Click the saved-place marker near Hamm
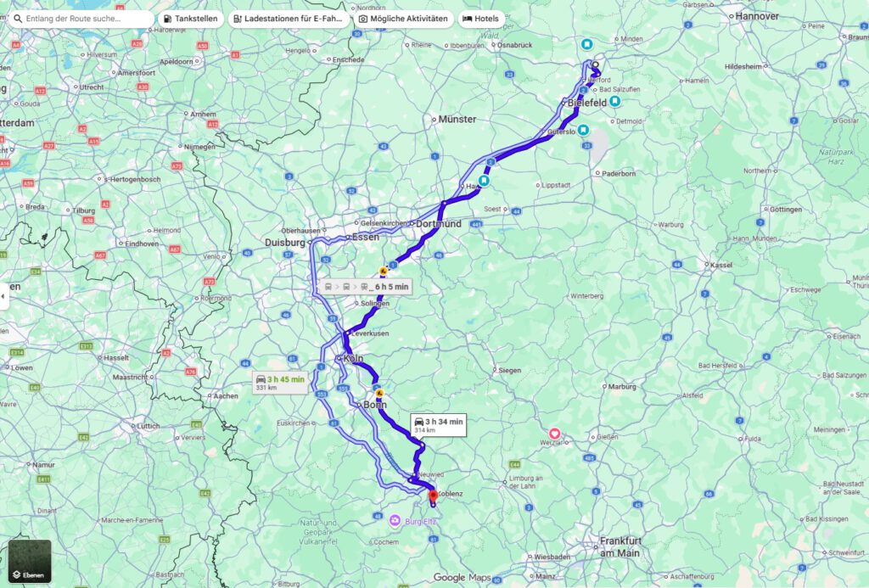 (485, 181)
